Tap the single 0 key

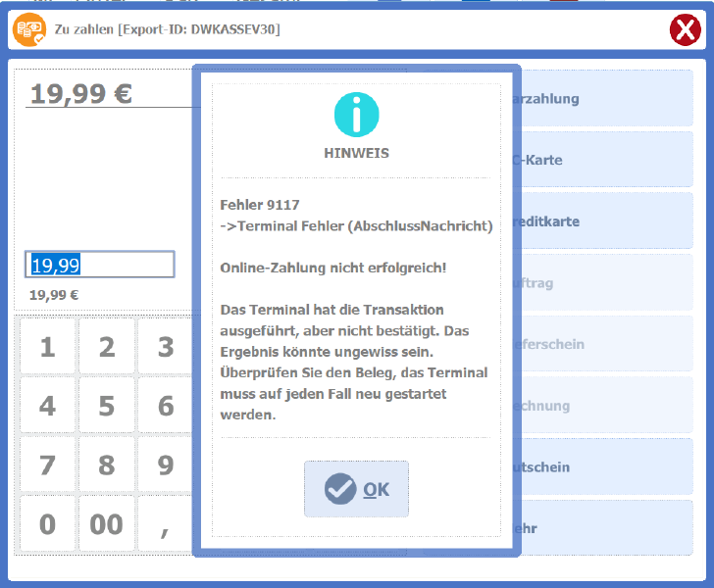pos(47,524)
